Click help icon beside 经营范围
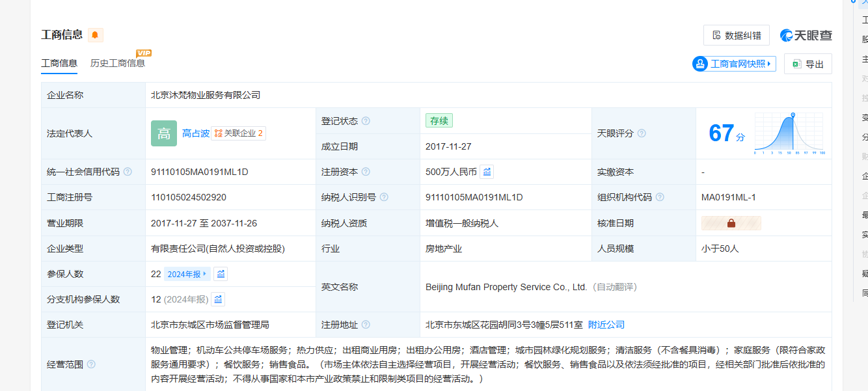This screenshot has height=391, width=868. (91, 364)
